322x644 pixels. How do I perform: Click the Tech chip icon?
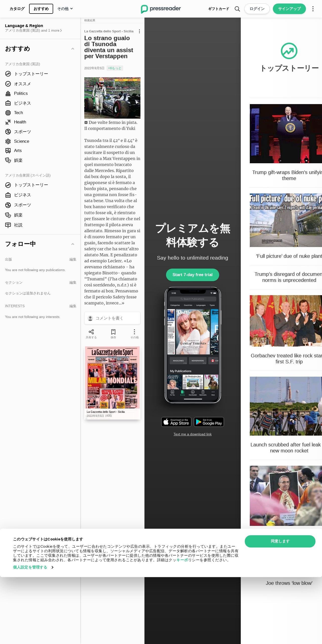click(8, 113)
